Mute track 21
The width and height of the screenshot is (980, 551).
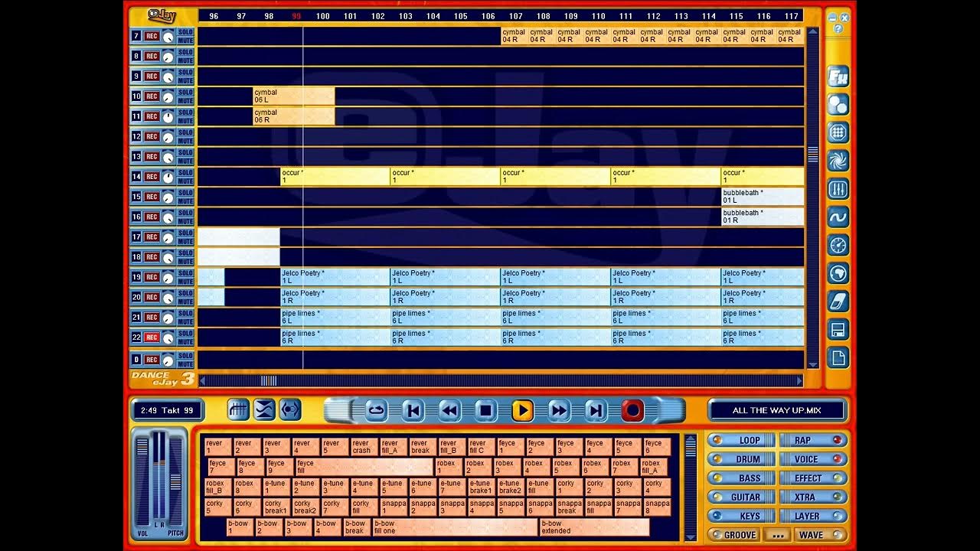(186, 322)
